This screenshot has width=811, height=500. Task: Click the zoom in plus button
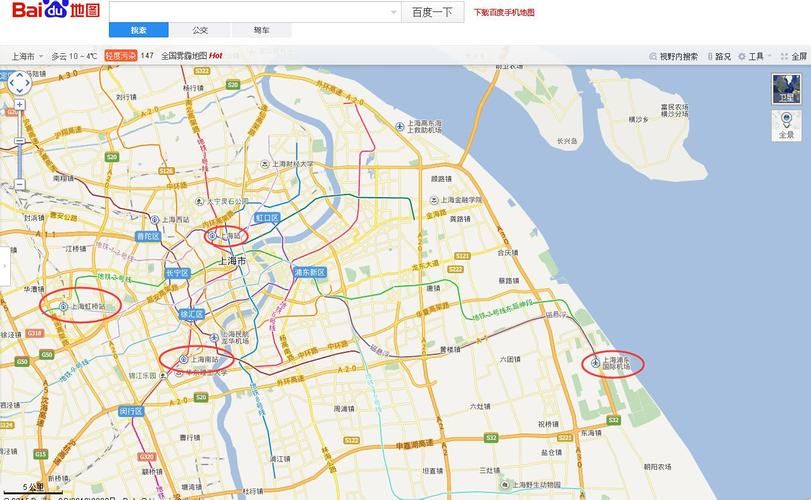coord(20,105)
